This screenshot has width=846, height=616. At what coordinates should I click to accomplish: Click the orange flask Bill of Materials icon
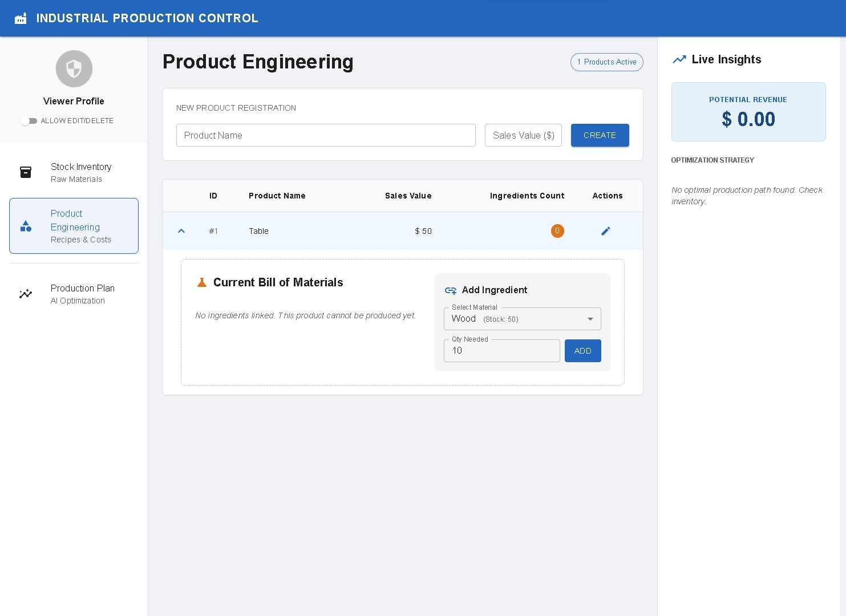(201, 282)
